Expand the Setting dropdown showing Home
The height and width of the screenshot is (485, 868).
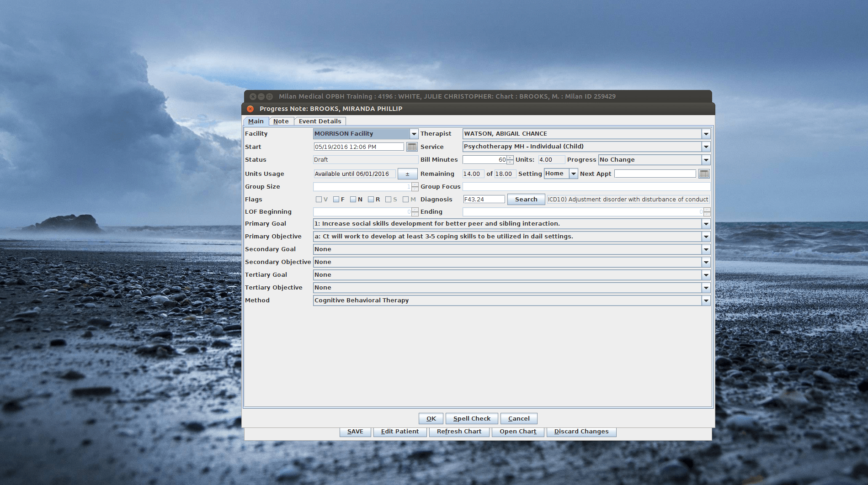573,174
